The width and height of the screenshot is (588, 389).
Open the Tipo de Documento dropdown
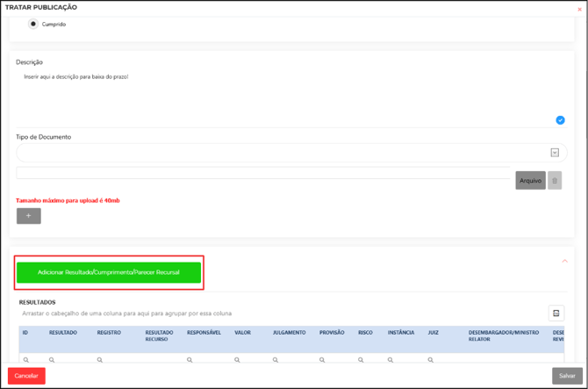tap(555, 153)
